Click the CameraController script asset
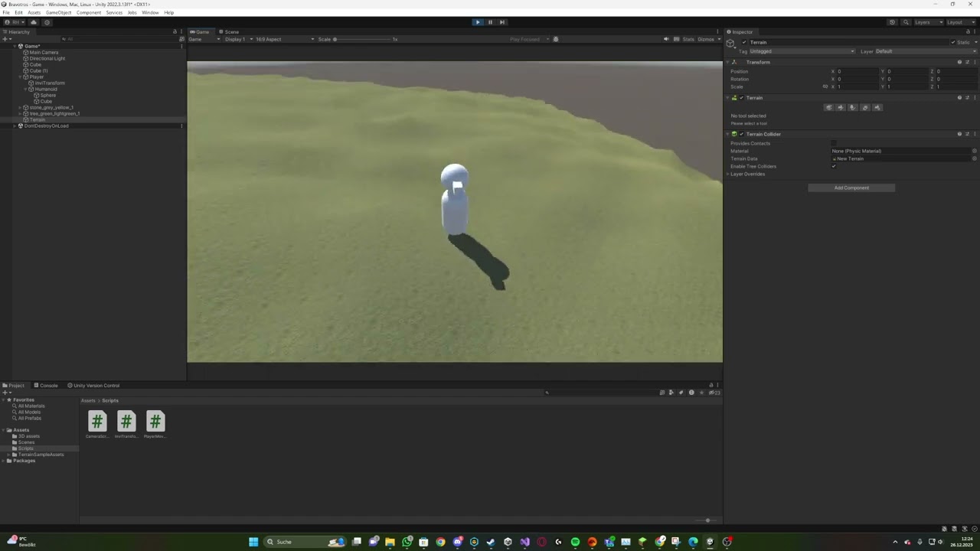980x551 pixels. coord(97,421)
